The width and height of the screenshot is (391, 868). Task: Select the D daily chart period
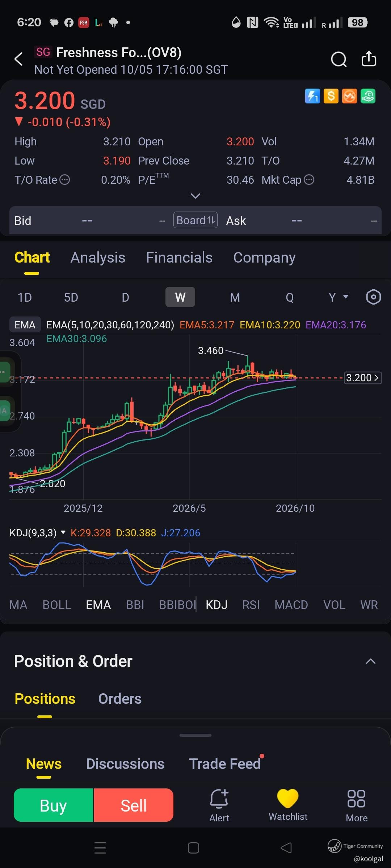pos(125,297)
